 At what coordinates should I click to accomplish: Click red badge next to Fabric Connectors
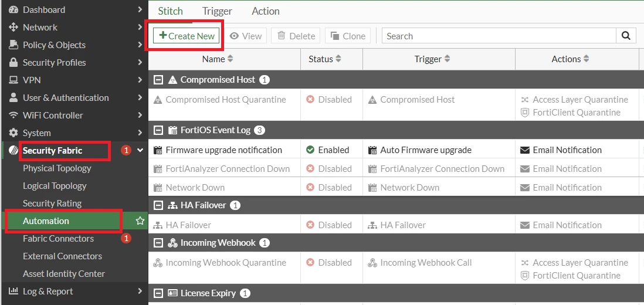coord(126,238)
